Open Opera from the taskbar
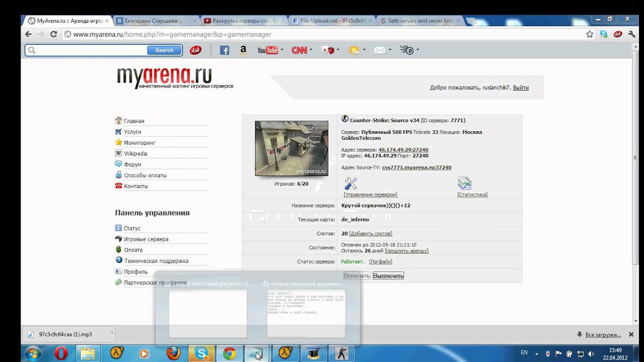Screen dimensions: 644x362 (61, 353)
